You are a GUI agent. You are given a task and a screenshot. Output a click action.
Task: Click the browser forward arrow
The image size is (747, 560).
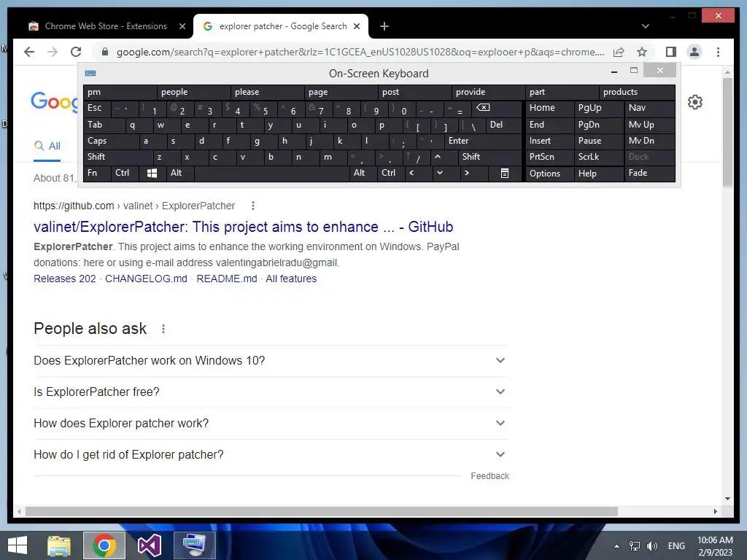coord(53,52)
